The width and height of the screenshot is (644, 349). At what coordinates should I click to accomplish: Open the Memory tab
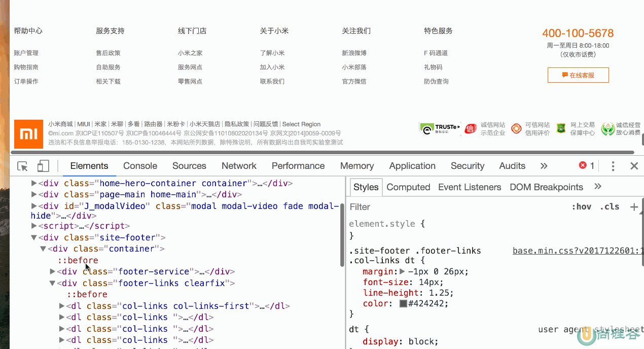(x=357, y=166)
